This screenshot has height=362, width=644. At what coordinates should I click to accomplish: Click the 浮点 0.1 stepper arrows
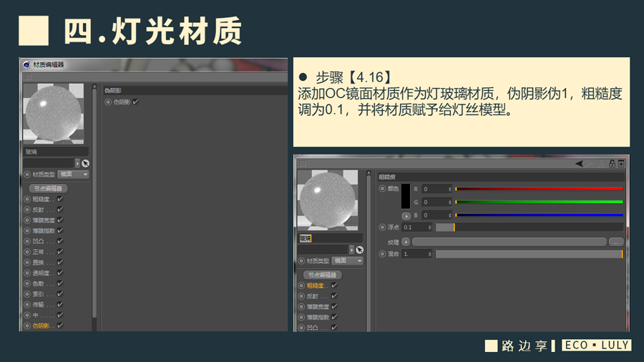click(429, 228)
